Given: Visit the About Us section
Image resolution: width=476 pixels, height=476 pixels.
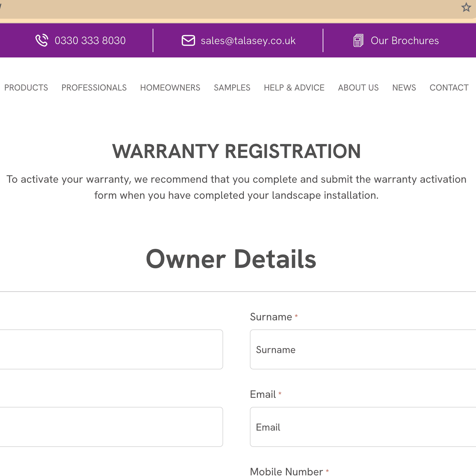Looking at the screenshot, I should pos(358,88).
